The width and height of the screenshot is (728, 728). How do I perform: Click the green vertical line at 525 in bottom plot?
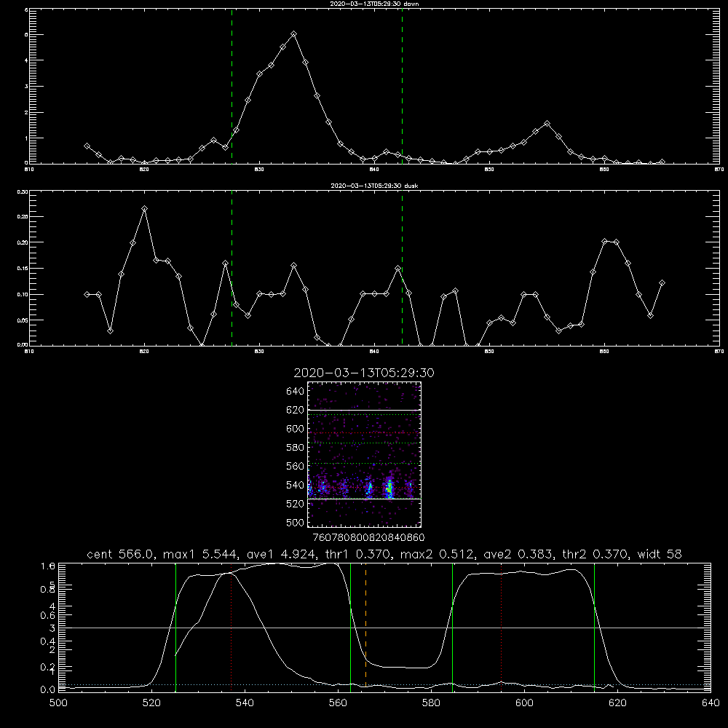[x=175, y=627]
